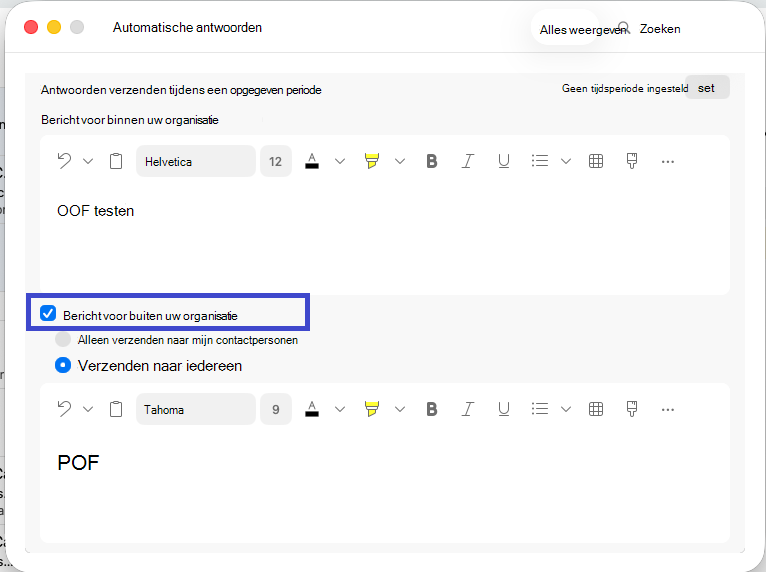
Task: Click bullet list icon in Helvetica toolbar
Action: (x=539, y=161)
